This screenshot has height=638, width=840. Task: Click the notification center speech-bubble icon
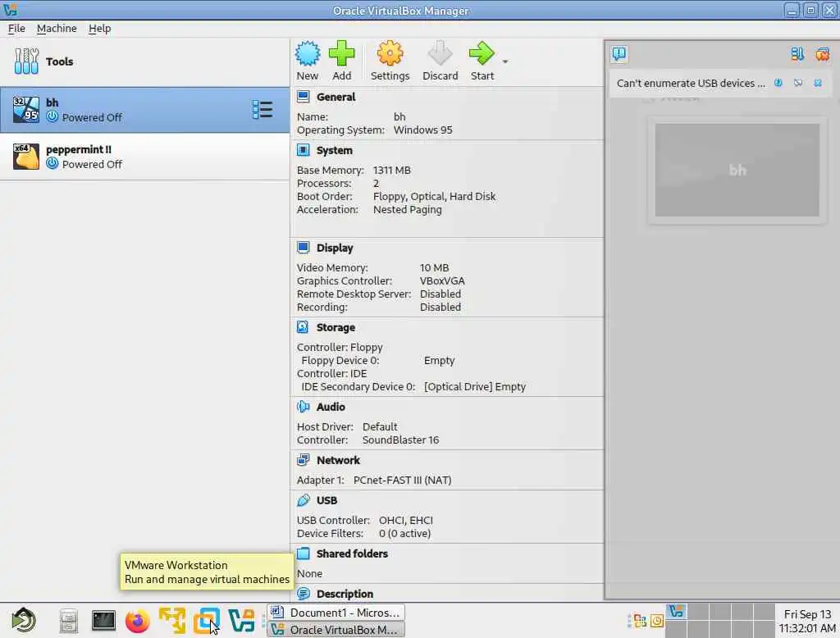[x=619, y=53]
